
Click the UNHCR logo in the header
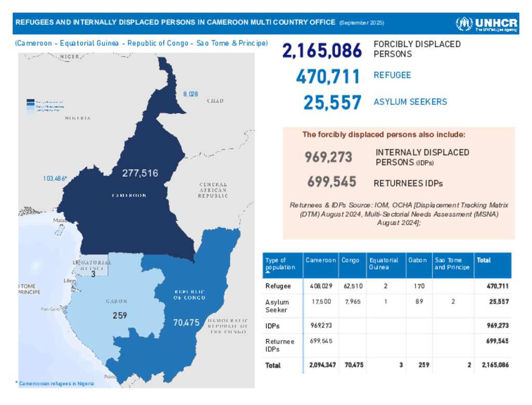coord(486,24)
